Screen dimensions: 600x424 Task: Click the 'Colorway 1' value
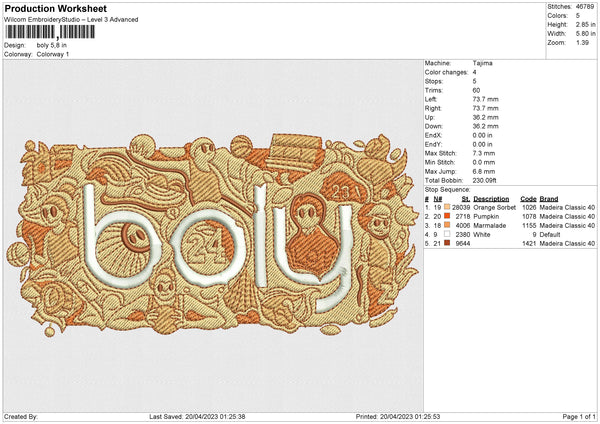click(x=53, y=54)
